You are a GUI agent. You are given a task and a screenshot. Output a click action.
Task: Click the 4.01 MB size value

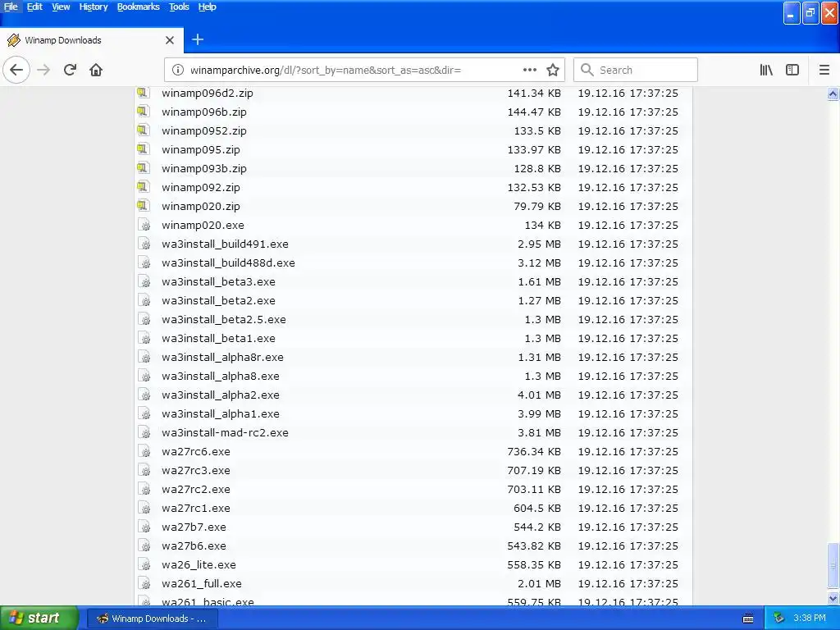tap(539, 395)
